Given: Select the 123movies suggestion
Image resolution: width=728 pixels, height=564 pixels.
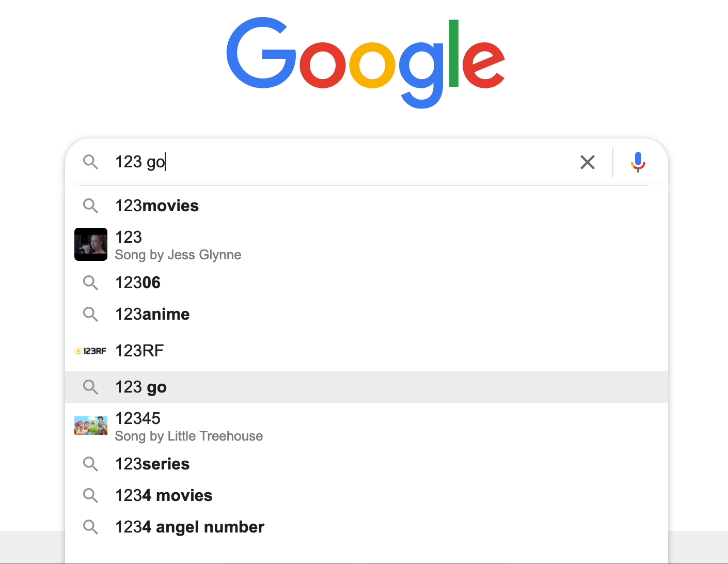Looking at the screenshot, I should coord(367,206).
